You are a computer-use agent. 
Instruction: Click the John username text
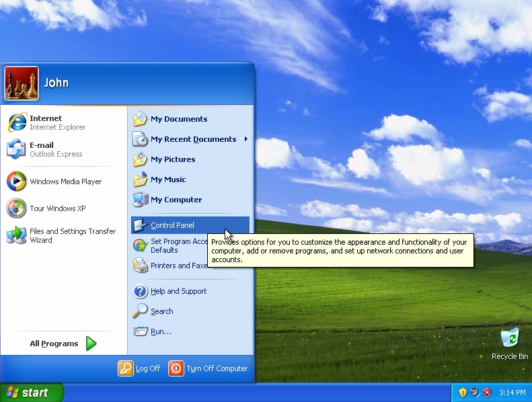(56, 83)
